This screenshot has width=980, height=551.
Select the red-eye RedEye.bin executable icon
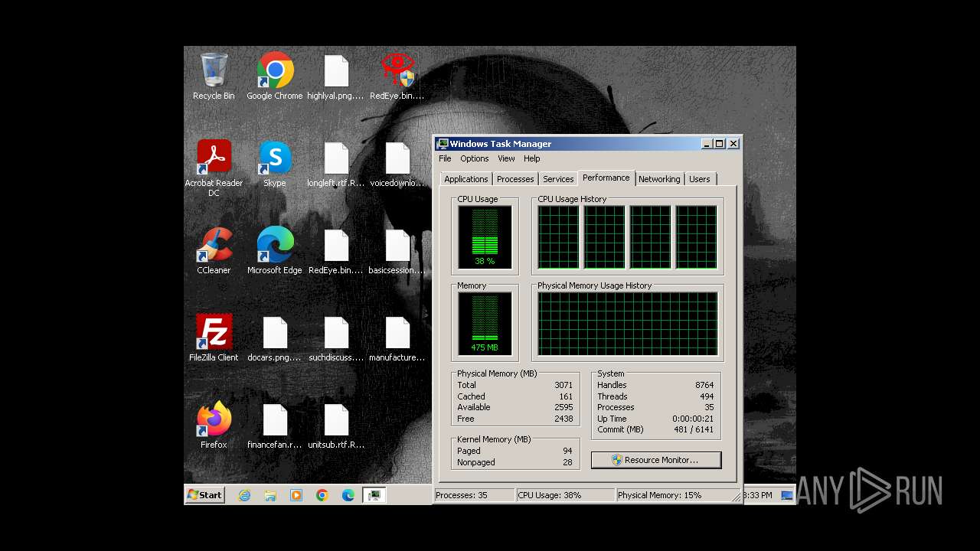(x=397, y=77)
